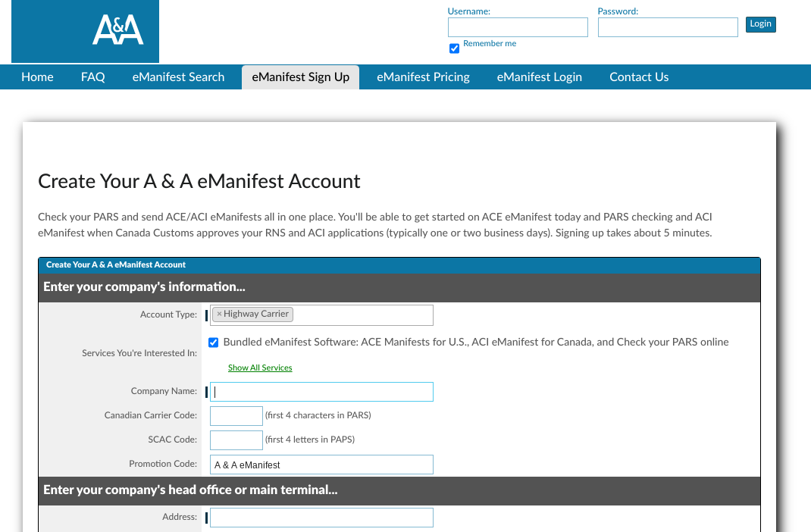811x532 pixels.
Task: Click the 'Enter your company's information...' section header
Action: click(x=399, y=287)
